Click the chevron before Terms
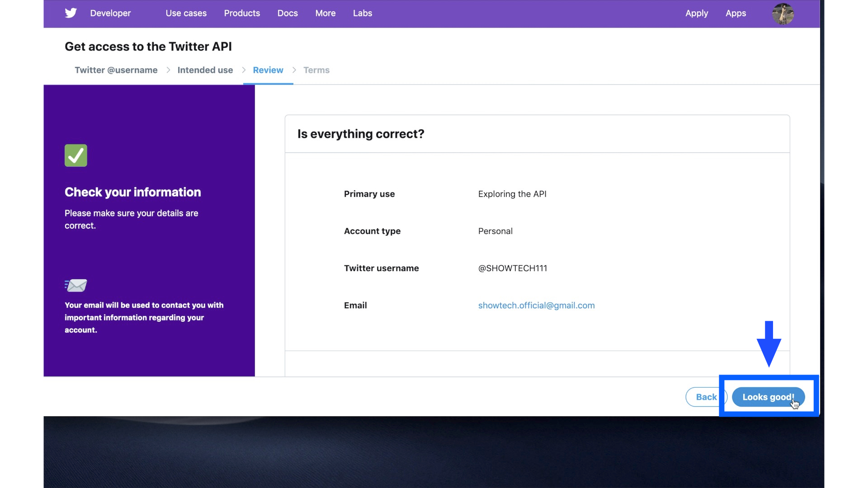Screen dimensions: 868x488 tap(294, 70)
